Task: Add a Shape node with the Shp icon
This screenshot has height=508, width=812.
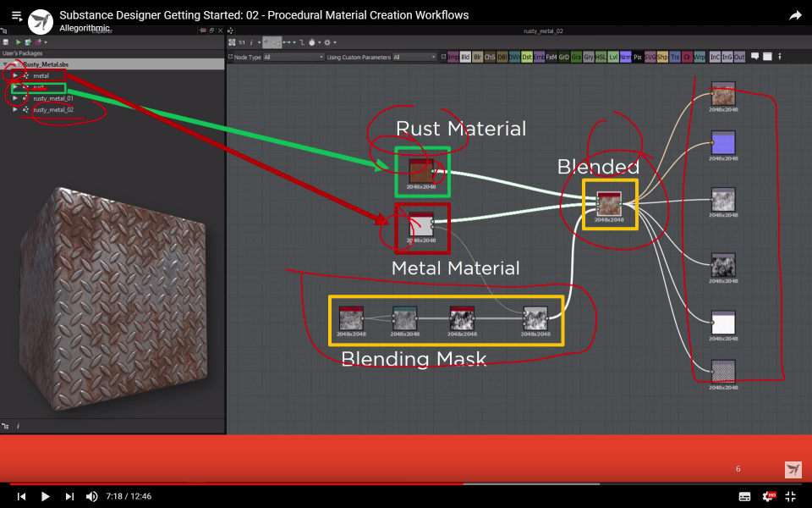Action: click(x=662, y=57)
